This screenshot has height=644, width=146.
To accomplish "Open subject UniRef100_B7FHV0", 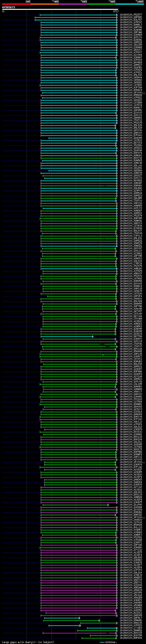I will click(131, 135).
